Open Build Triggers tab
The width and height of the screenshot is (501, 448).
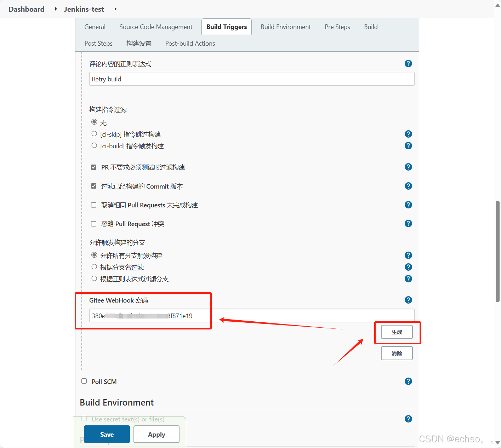[x=227, y=27]
